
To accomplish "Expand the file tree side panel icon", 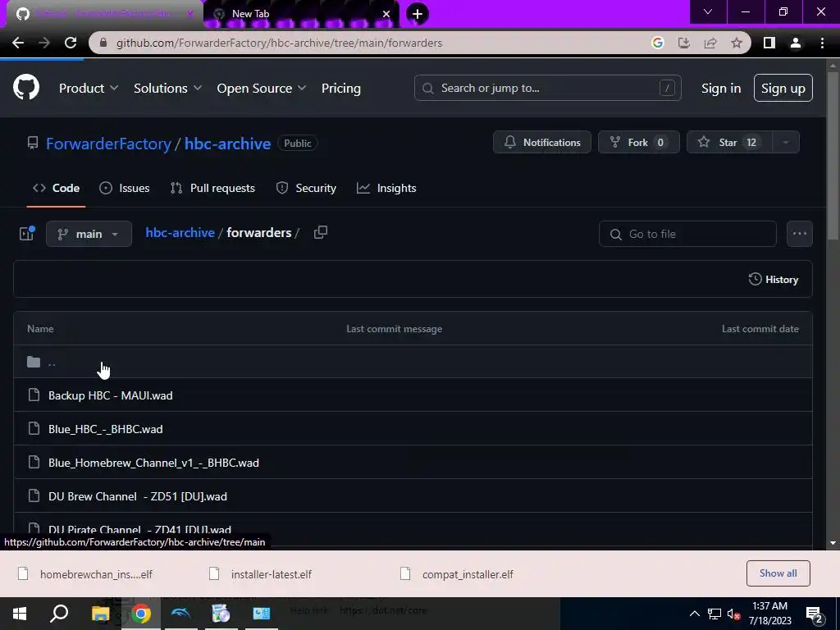I will [x=26, y=233].
